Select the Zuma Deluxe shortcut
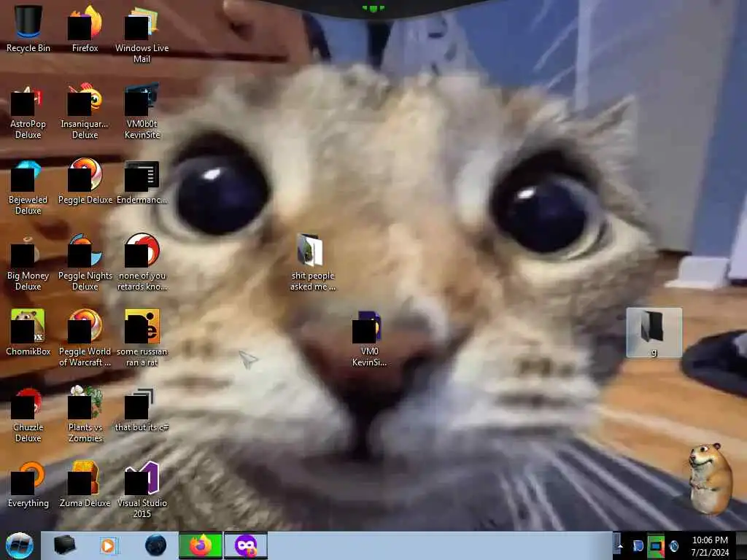747x560 pixels. click(x=85, y=484)
